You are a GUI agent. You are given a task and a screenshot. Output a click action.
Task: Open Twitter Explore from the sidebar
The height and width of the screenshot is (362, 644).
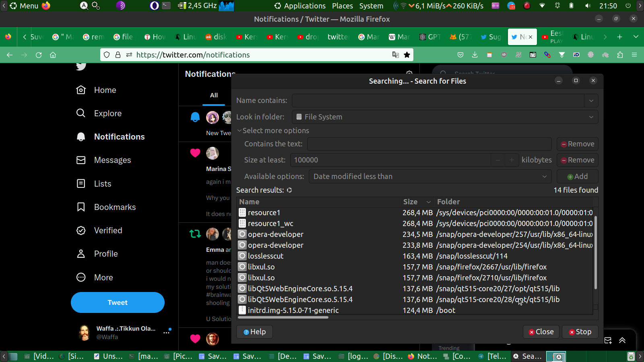pyautogui.click(x=99, y=113)
